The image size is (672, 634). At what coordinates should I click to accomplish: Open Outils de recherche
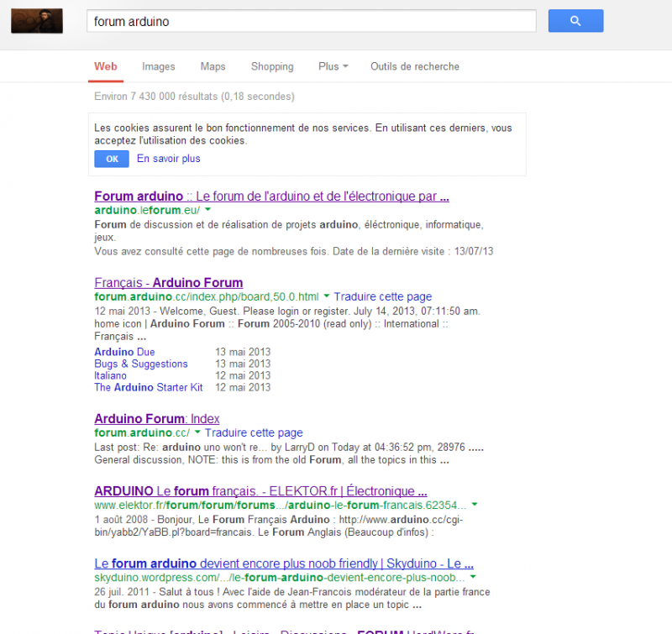tap(415, 66)
